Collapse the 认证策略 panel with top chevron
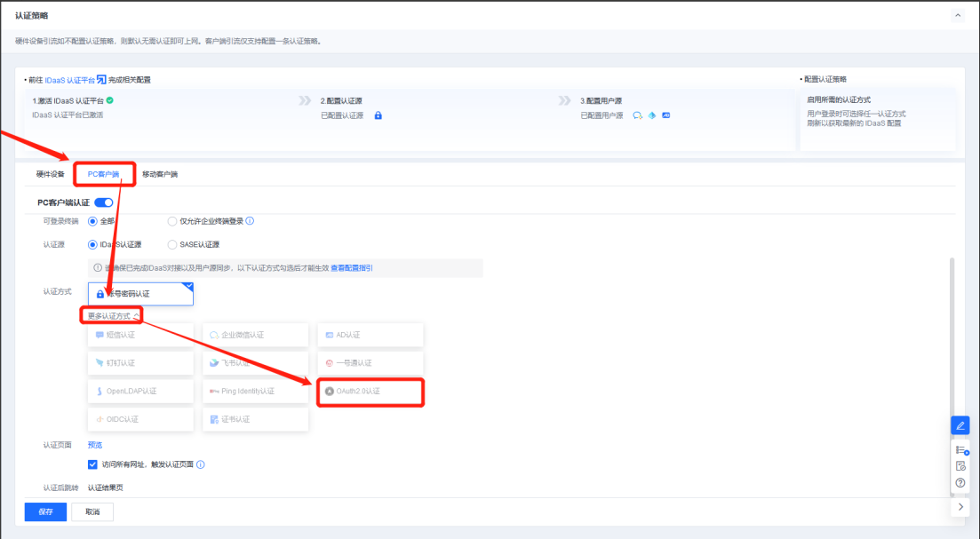Screen dimensions: 980x539 click(957, 16)
